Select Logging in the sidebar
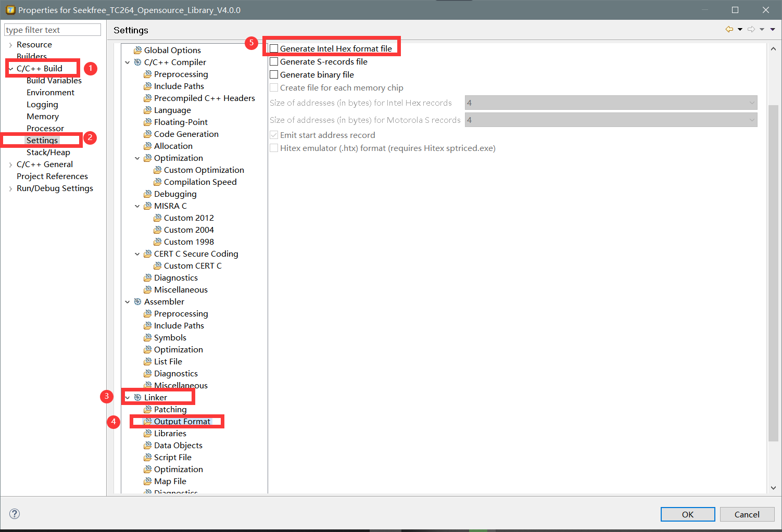The image size is (782, 532). pos(42,105)
